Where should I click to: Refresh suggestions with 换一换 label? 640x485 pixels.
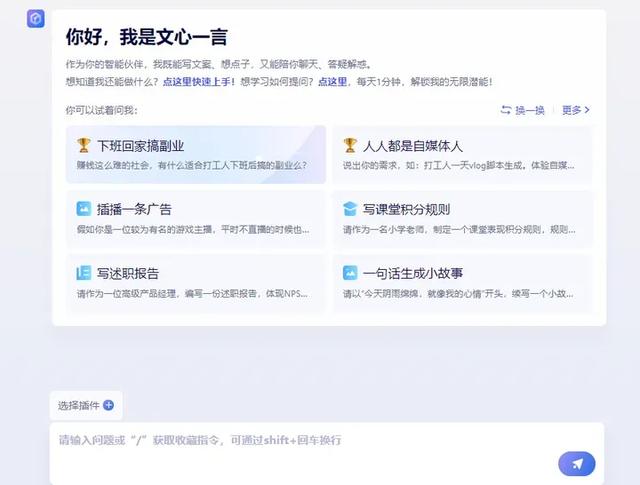point(530,110)
